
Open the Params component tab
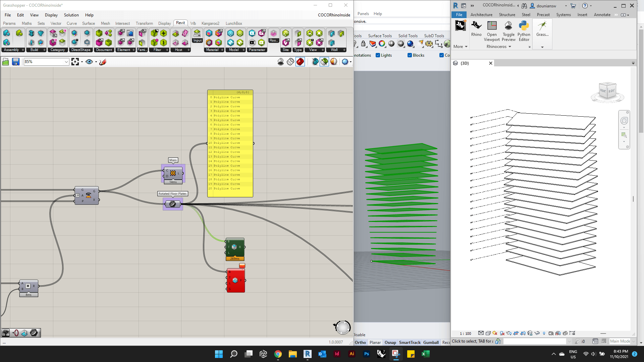9,23
